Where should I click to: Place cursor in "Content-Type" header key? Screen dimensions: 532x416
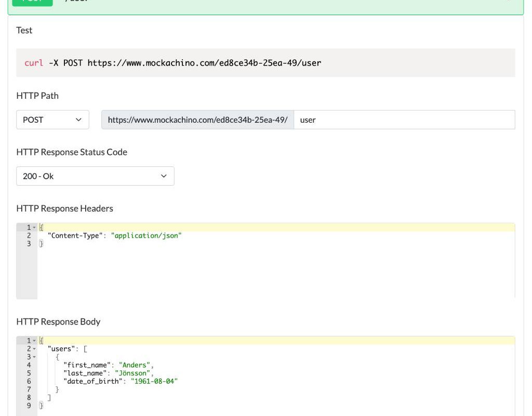coord(75,236)
